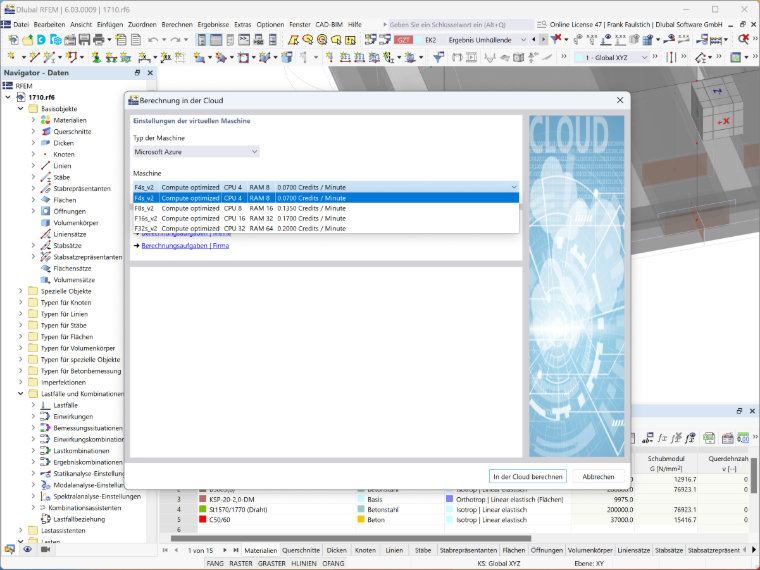The image size is (760, 570).
Task: Open the Berechnen menu
Action: [177, 24]
